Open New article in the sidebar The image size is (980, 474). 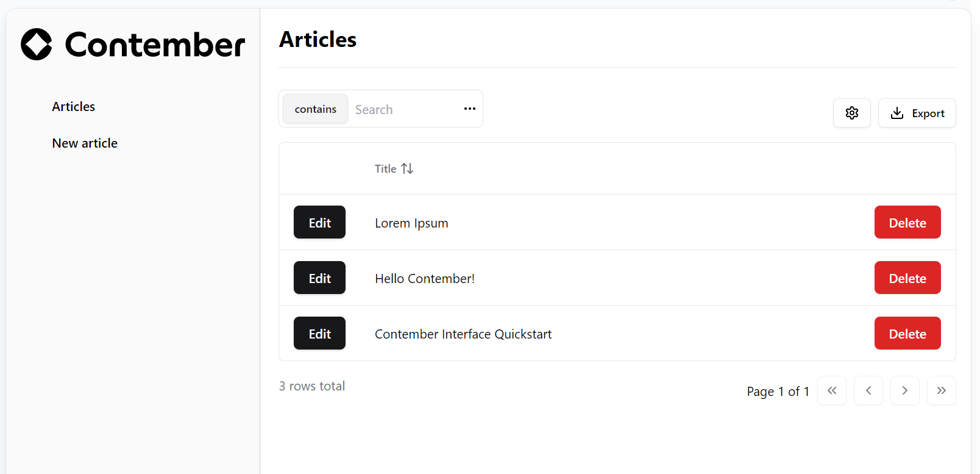tap(85, 143)
